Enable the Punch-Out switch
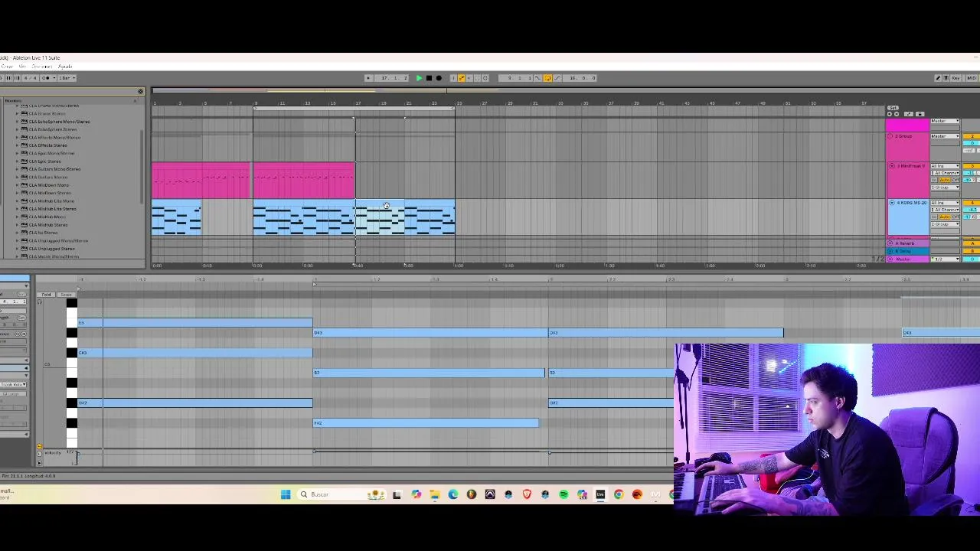The width and height of the screenshot is (980, 551). click(557, 78)
